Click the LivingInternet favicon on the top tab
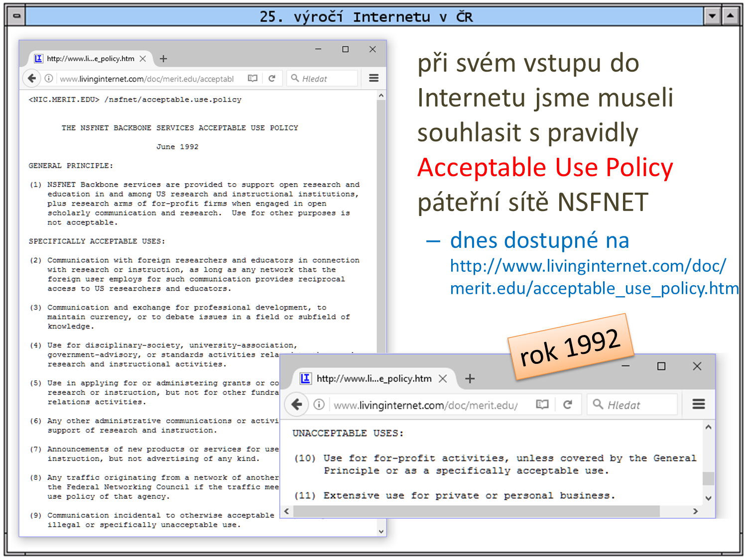Viewport: 747px width, 560px height. click(x=38, y=58)
